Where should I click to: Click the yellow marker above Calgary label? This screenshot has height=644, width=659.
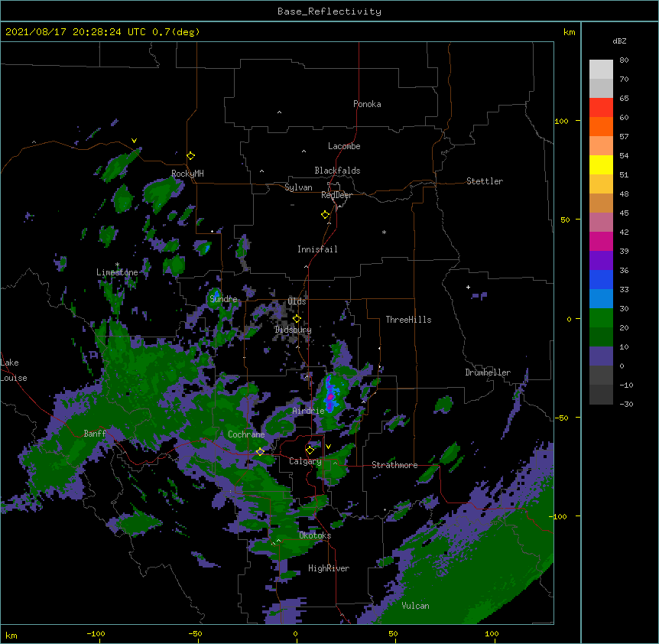coord(310,450)
